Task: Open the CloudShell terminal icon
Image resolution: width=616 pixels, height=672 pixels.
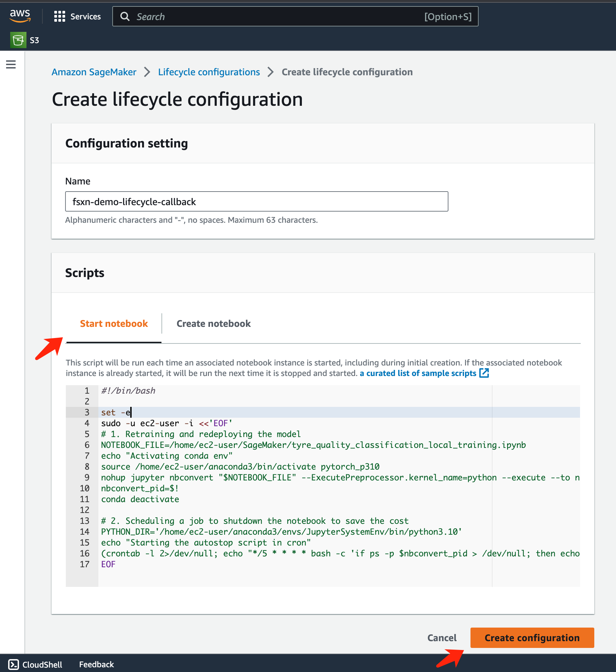Action: point(14,664)
